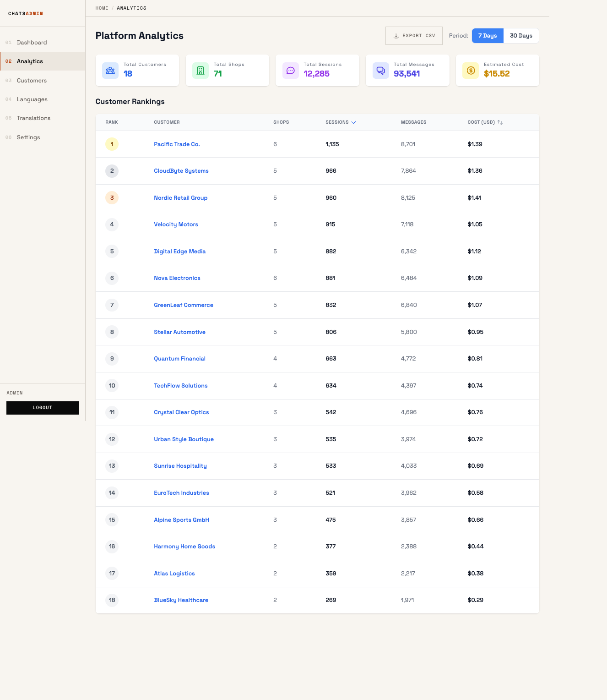607x700 pixels.
Task: Toggle cost column sorting order
Action: coord(500,122)
